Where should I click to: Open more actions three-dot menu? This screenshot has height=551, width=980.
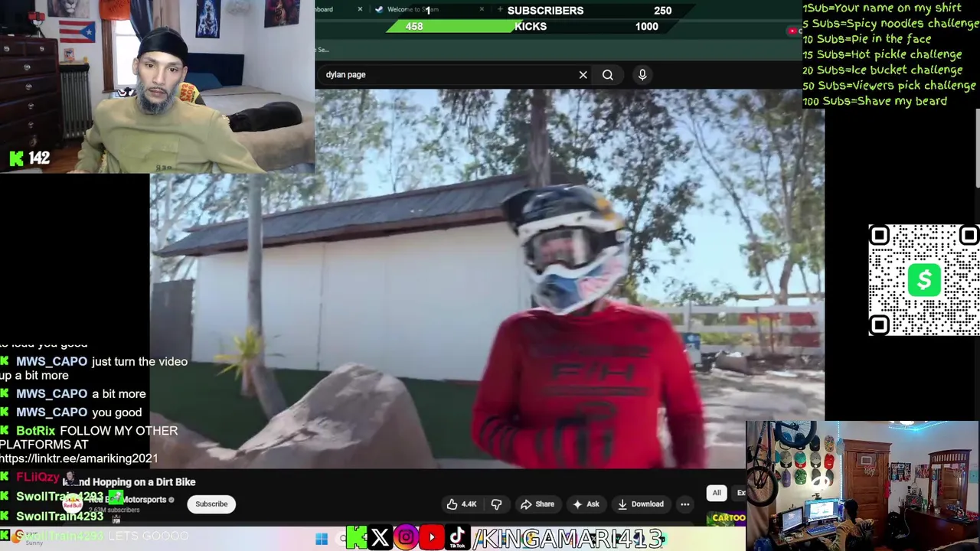coord(685,504)
